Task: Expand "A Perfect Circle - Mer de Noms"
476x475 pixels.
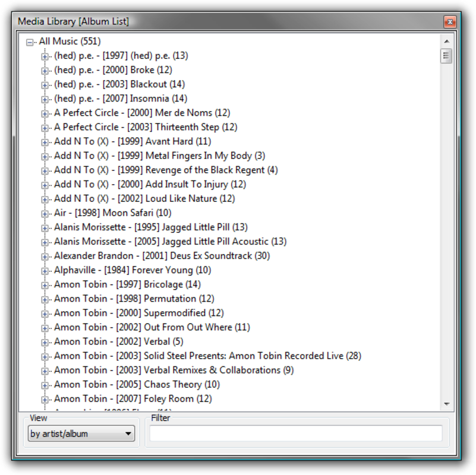Action: 45,113
